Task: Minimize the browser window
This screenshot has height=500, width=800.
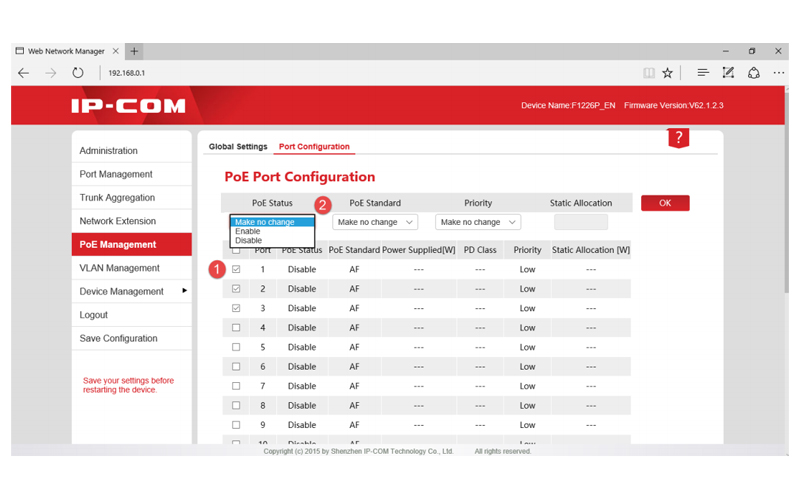Action: [x=726, y=51]
